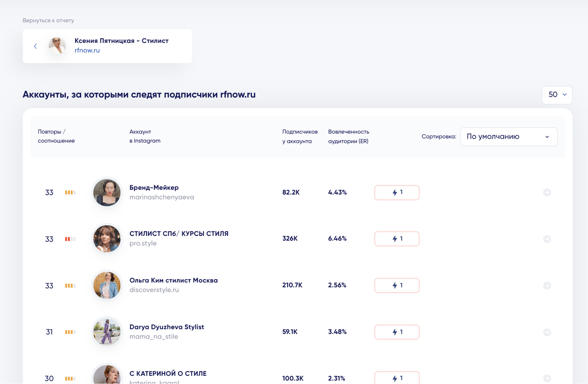This screenshot has width=588, height=384.
Task: Click the pro.style avatar thumbnail
Action: [107, 239]
